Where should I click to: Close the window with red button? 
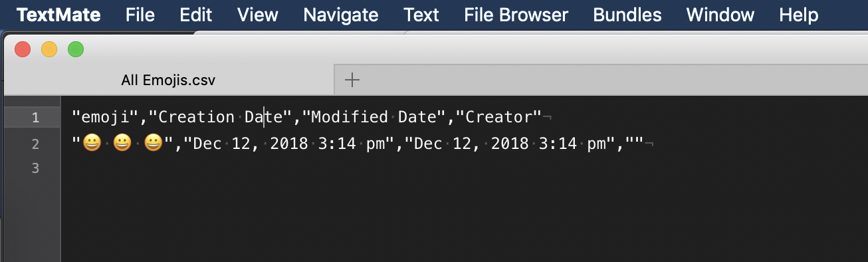click(x=23, y=49)
